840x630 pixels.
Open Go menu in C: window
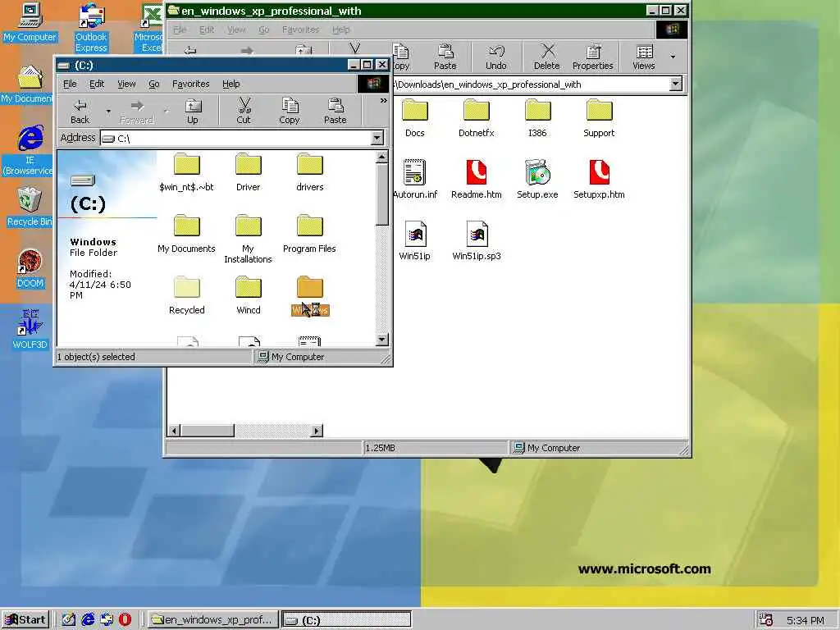tap(153, 84)
